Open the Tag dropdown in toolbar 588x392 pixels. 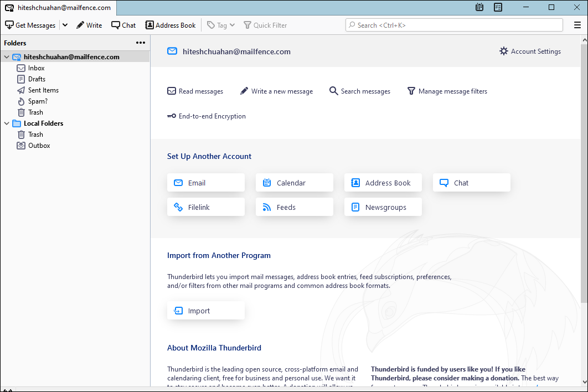tap(221, 25)
